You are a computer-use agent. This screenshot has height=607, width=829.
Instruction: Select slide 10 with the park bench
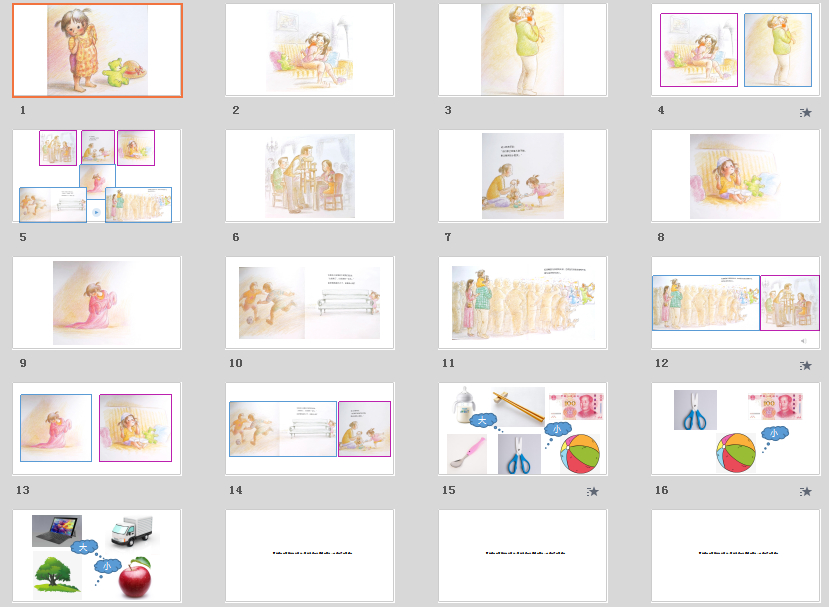point(310,302)
